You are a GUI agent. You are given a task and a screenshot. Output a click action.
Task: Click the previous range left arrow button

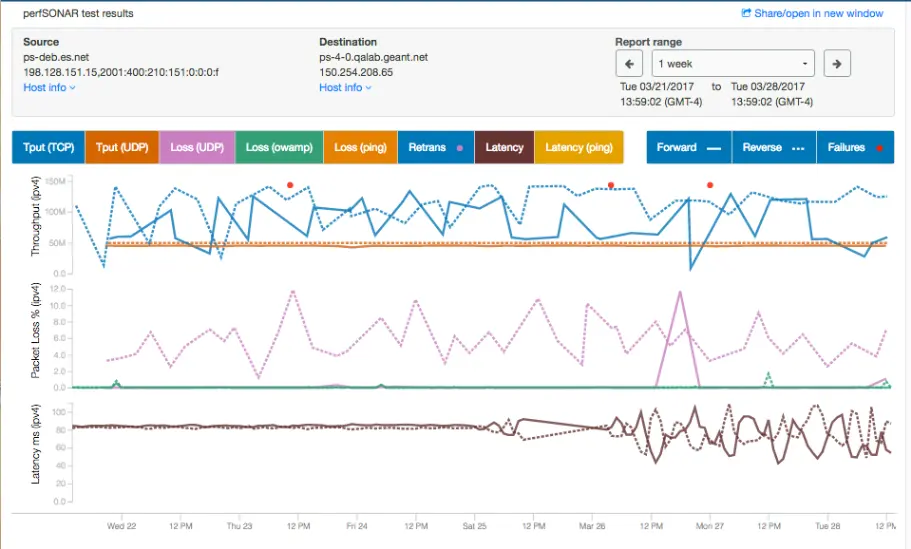(x=629, y=63)
